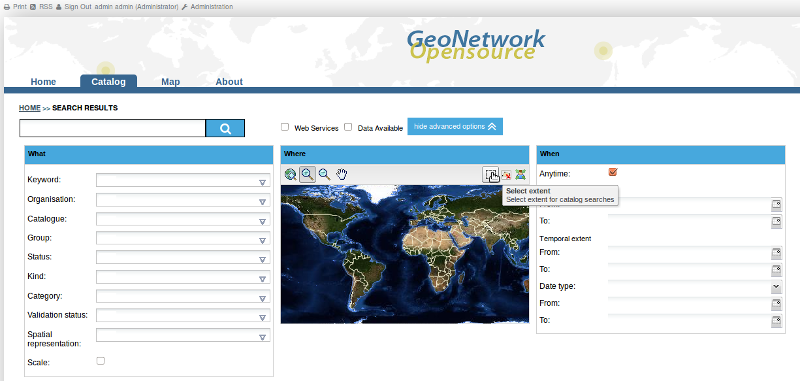Click the When panel header
This screenshot has width=800, height=381.
[x=661, y=154]
